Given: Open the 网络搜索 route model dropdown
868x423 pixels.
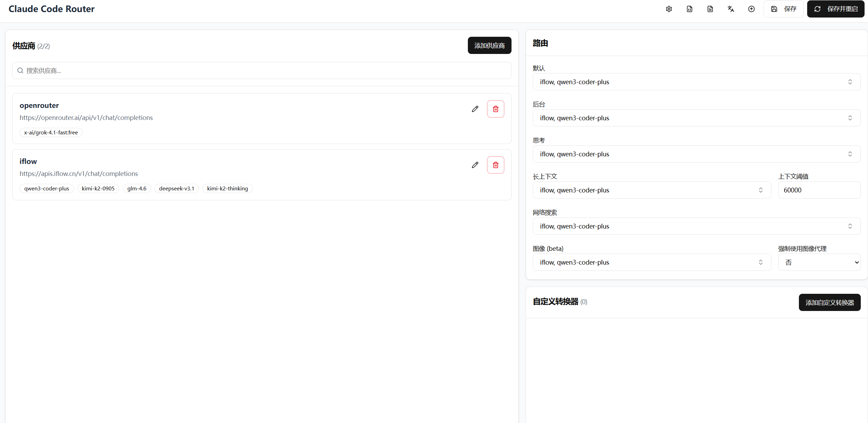Looking at the screenshot, I should click(696, 226).
